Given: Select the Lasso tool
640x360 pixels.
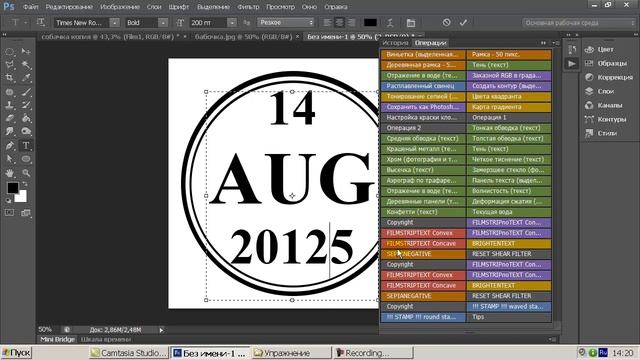Looking at the screenshot, I should (x=9, y=65).
